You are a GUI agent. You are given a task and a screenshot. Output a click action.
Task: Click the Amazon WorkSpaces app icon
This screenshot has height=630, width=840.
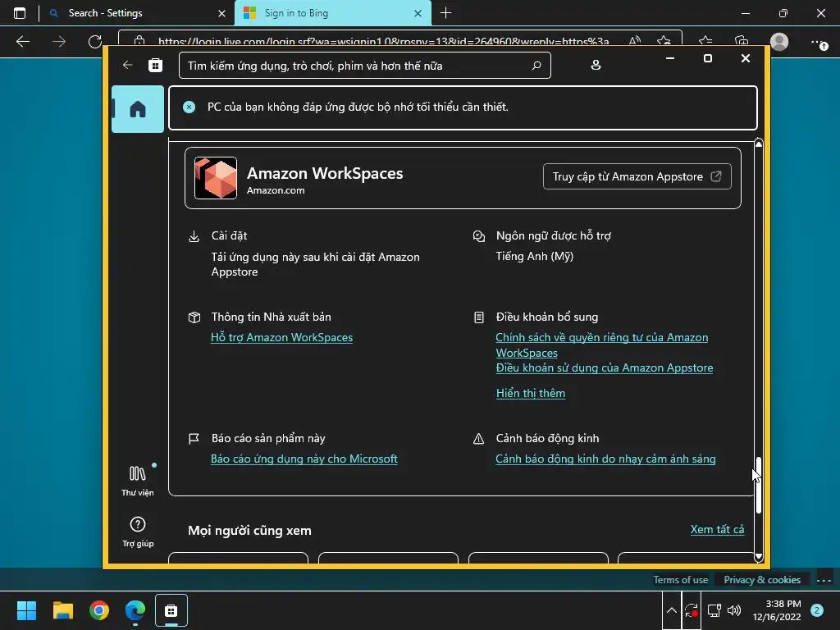216,178
